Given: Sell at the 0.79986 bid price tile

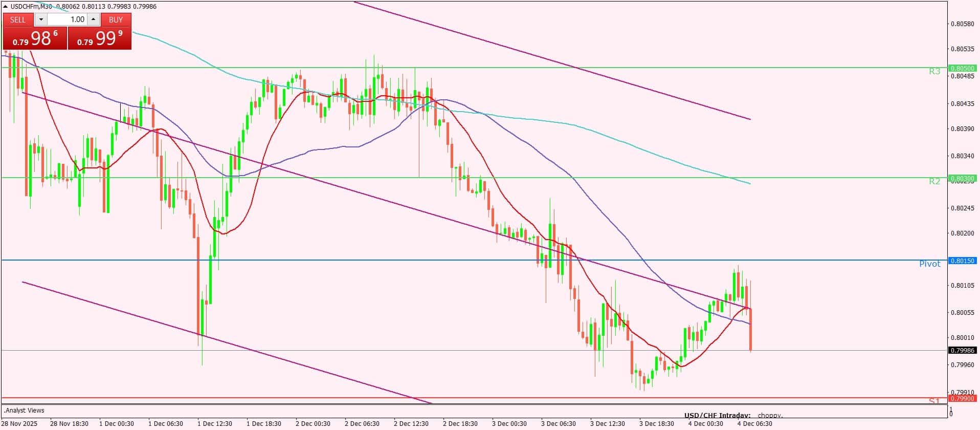Looking at the screenshot, I should pos(35,38).
